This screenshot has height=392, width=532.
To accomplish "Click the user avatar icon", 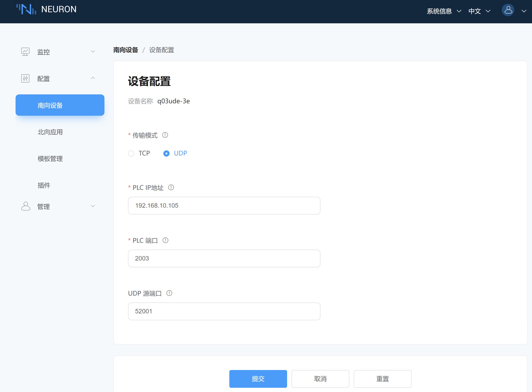I will [x=508, y=10].
